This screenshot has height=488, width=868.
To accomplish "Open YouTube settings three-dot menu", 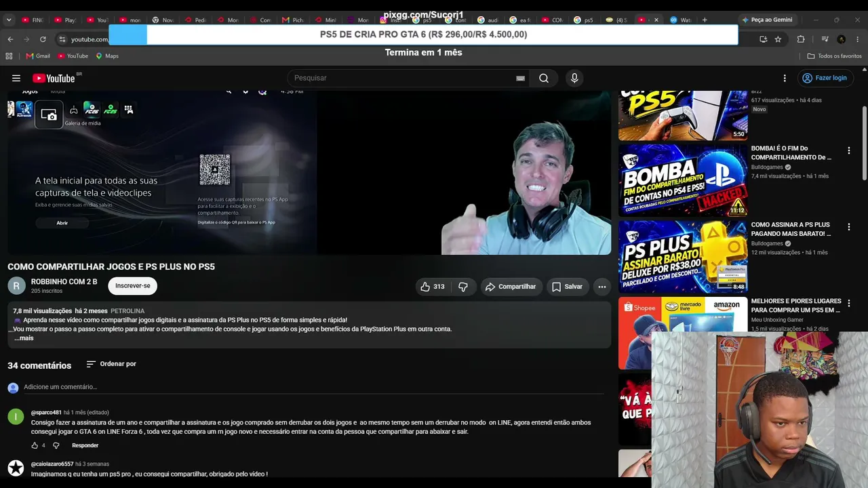I will (785, 78).
